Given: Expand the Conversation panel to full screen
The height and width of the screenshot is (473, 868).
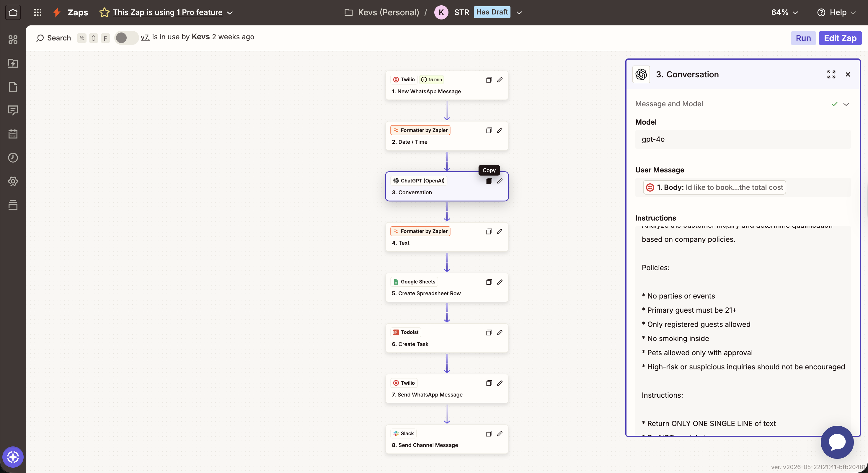Looking at the screenshot, I should 831,74.
